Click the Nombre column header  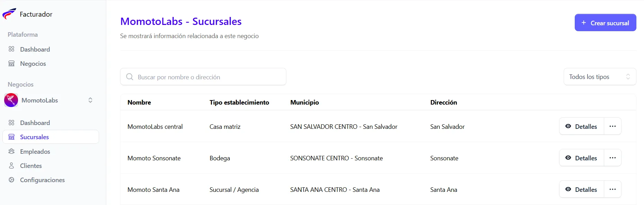click(139, 102)
